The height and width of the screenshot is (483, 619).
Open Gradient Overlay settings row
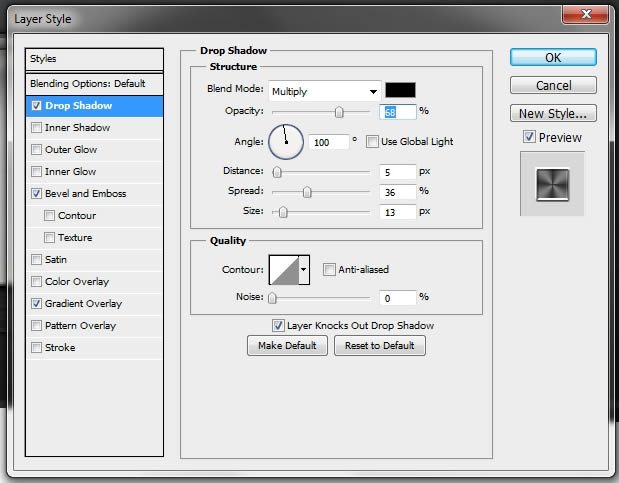coord(94,304)
